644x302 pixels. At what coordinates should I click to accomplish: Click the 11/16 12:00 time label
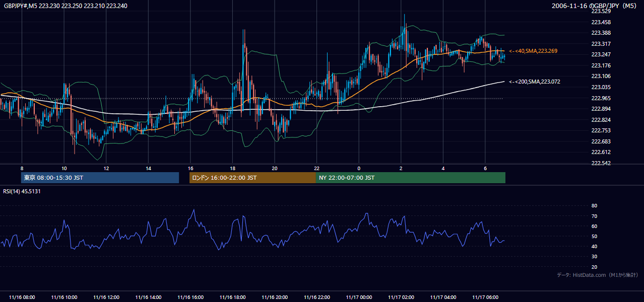[x=106, y=297]
